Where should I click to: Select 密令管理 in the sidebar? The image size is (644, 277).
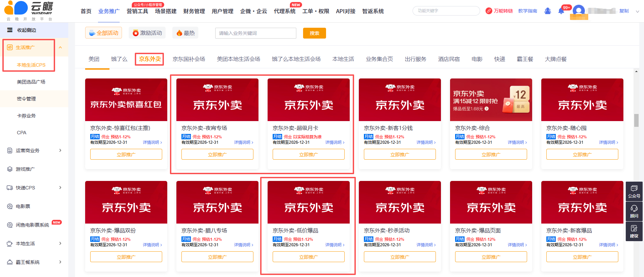click(26, 99)
